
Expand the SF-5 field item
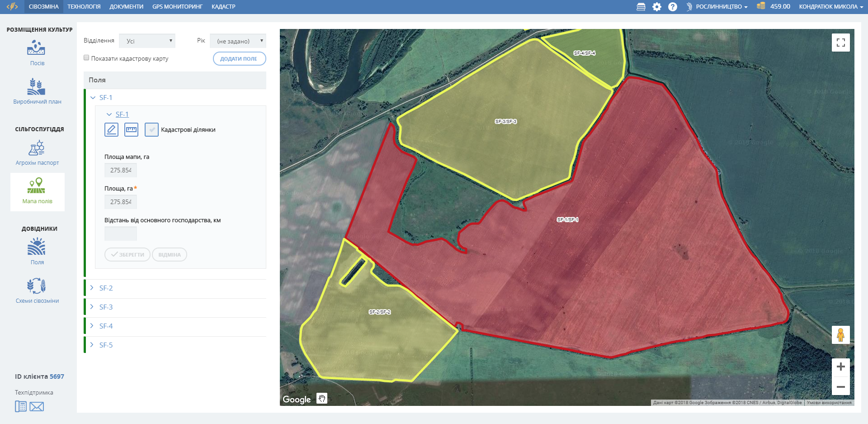[x=106, y=345]
